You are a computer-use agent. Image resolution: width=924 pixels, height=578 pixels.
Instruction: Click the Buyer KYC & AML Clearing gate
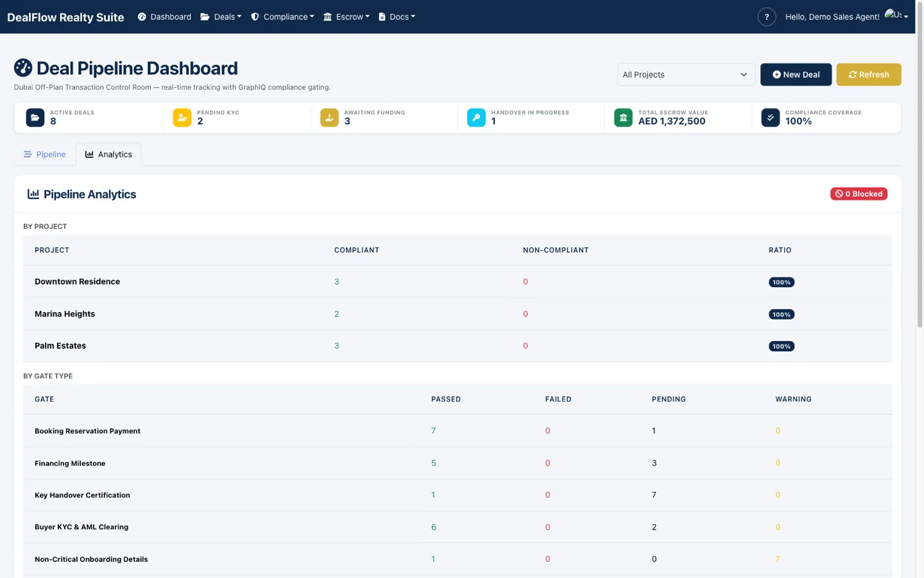pos(81,527)
